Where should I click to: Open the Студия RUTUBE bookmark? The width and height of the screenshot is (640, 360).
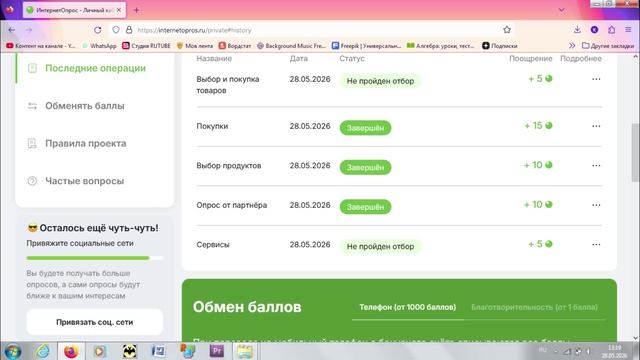coord(147,46)
